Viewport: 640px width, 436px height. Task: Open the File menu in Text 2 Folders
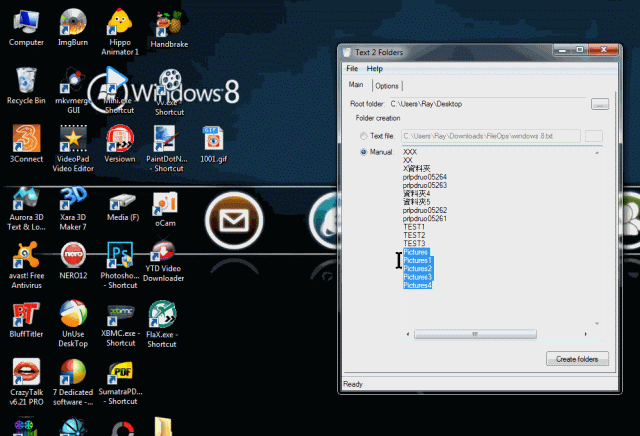[352, 69]
